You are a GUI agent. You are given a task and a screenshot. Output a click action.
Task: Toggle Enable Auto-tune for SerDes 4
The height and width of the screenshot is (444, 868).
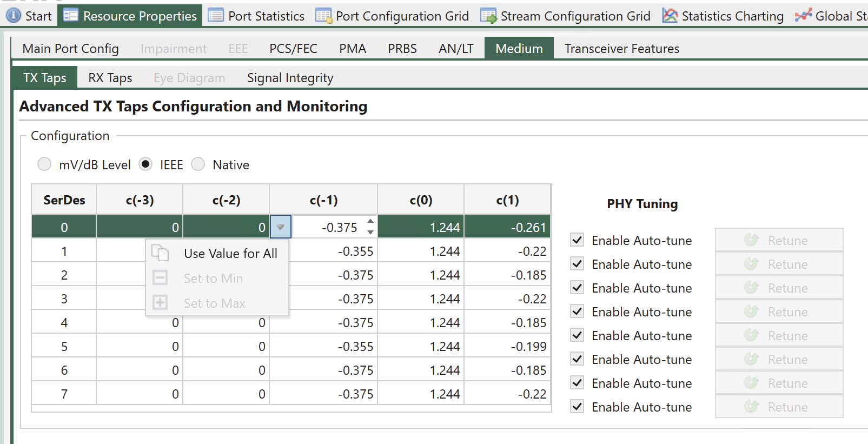[577, 335]
